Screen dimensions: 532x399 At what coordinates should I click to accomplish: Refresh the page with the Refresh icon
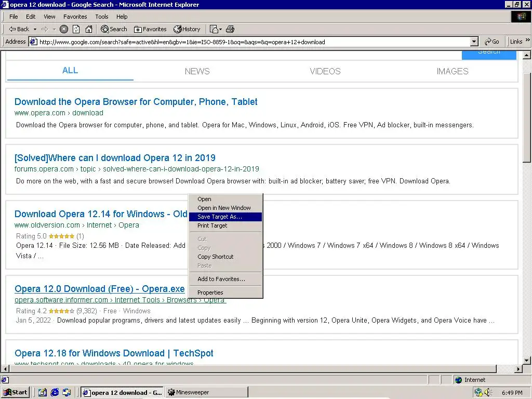(x=76, y=29)
